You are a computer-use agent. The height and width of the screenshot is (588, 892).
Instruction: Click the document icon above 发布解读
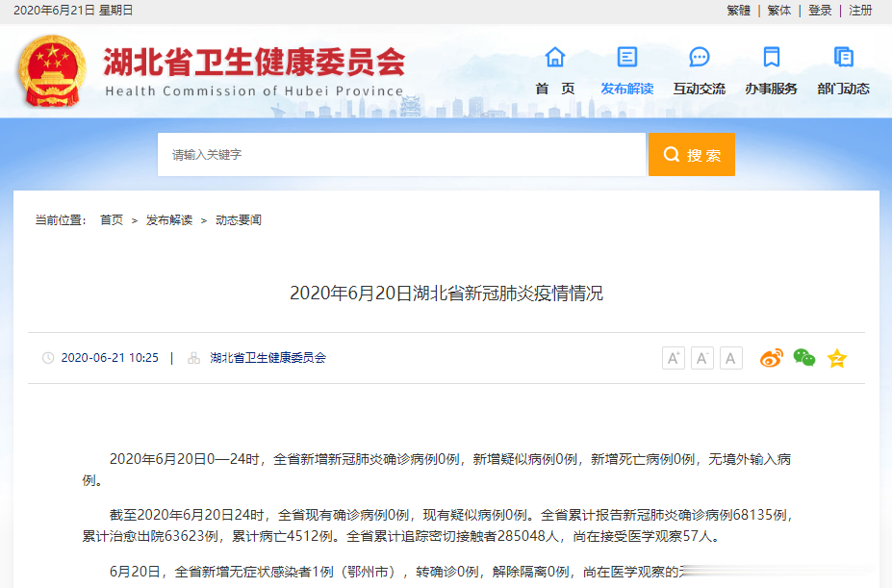[626, 57]
